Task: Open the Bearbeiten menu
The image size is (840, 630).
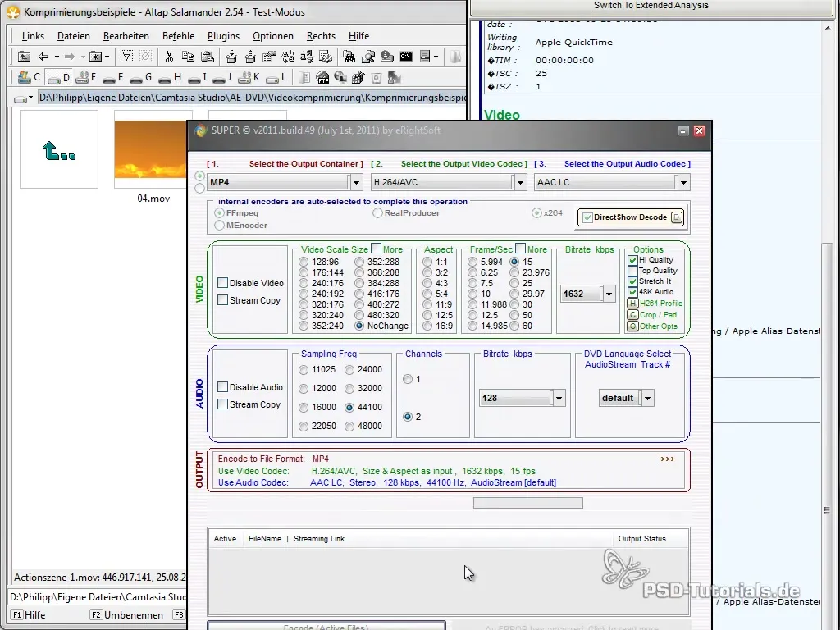Action: (126, 36)
